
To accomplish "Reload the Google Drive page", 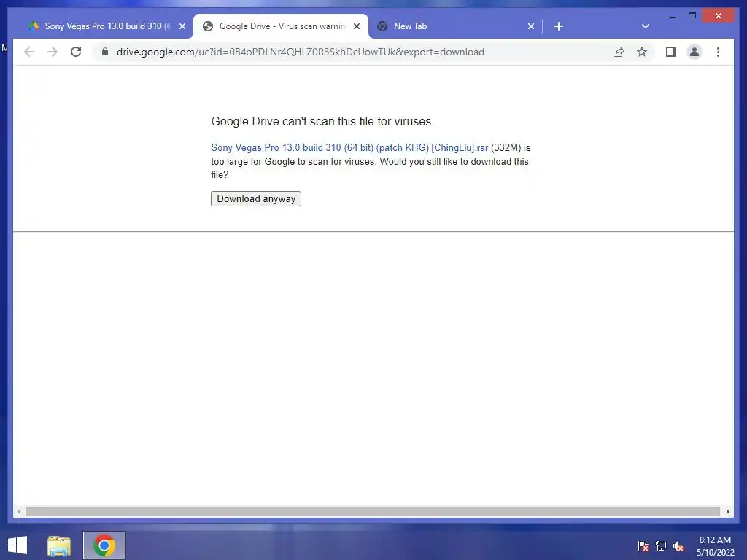I will pos(76,52).
